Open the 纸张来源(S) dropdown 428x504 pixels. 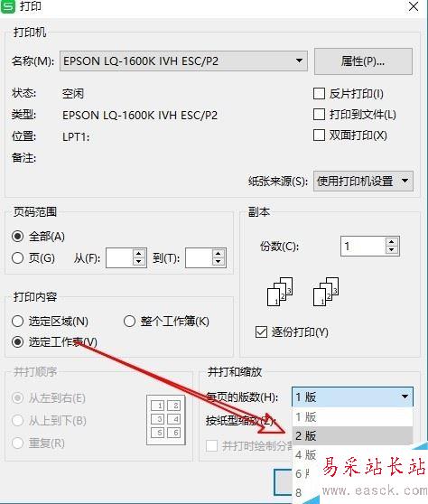coord(405,181)
